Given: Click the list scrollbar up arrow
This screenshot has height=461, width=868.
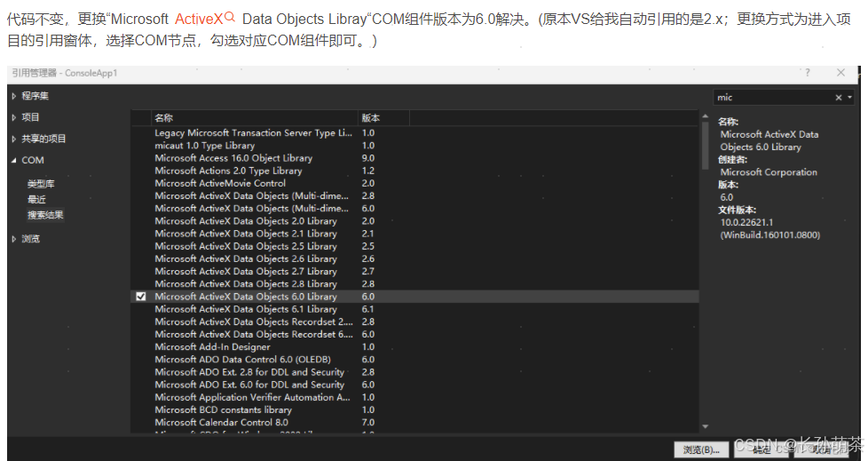Looking at the screenshot, I should [x=706, y=116].
